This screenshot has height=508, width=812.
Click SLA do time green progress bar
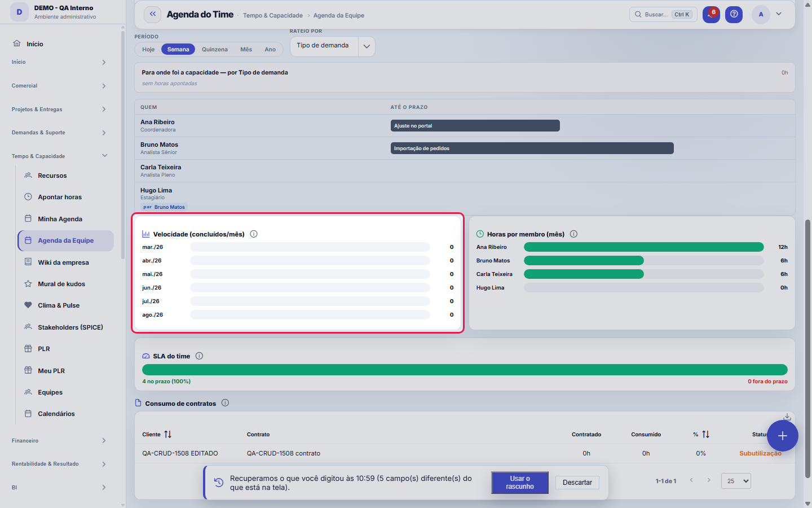(x=465, y=370)
